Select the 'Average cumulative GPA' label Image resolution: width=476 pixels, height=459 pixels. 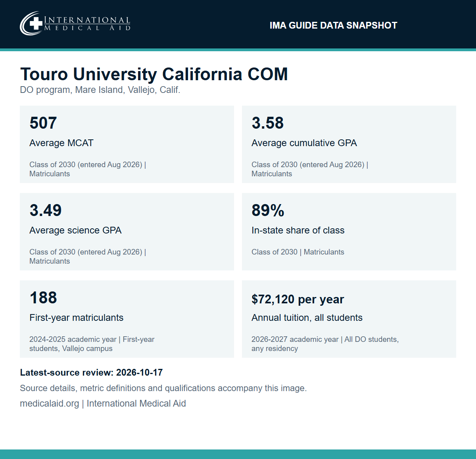pos(304,143)
